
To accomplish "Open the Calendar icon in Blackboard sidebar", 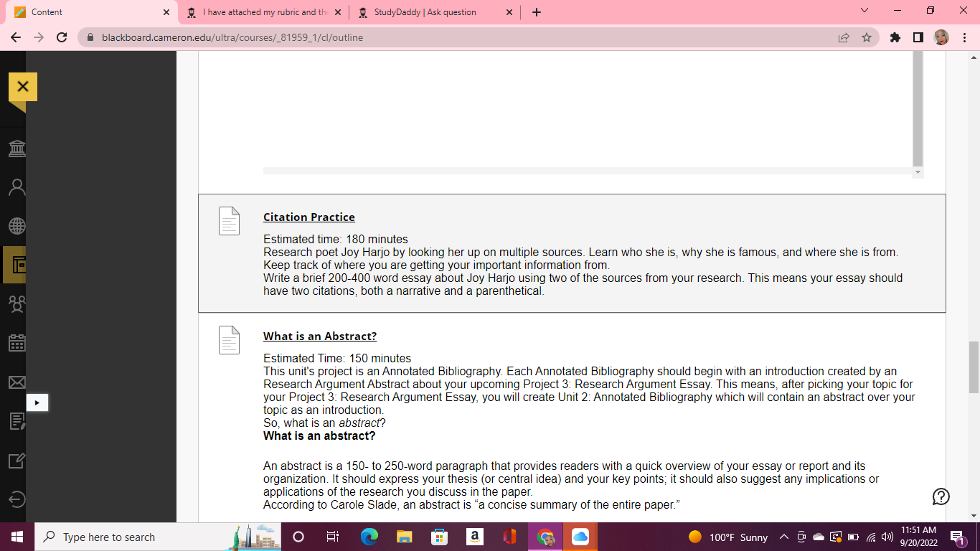I will 17,343.
